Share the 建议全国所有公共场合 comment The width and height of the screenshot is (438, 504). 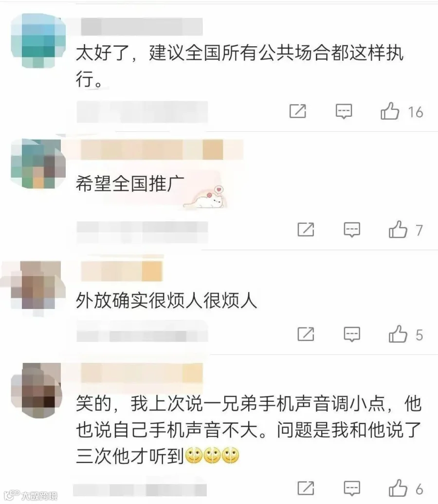(298, 111)
